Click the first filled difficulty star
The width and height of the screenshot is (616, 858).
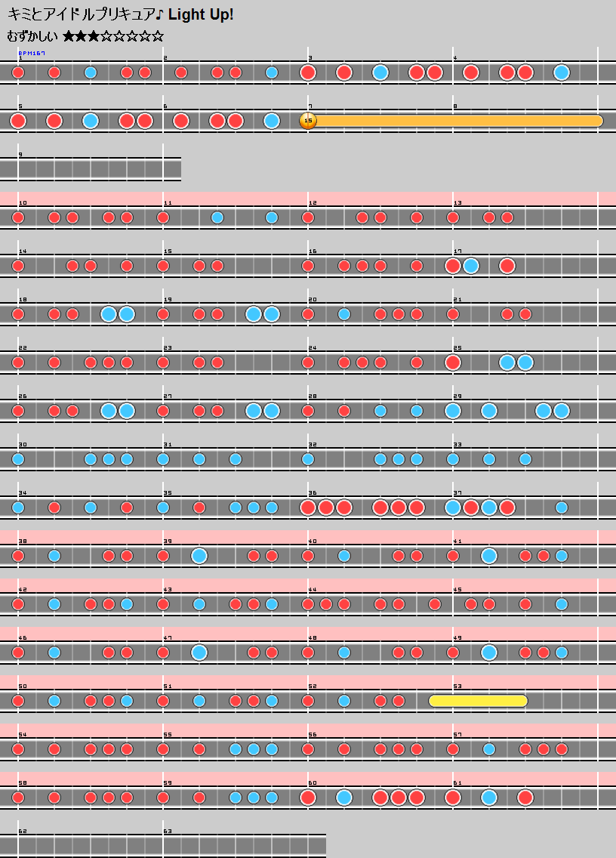coord(69,36)
